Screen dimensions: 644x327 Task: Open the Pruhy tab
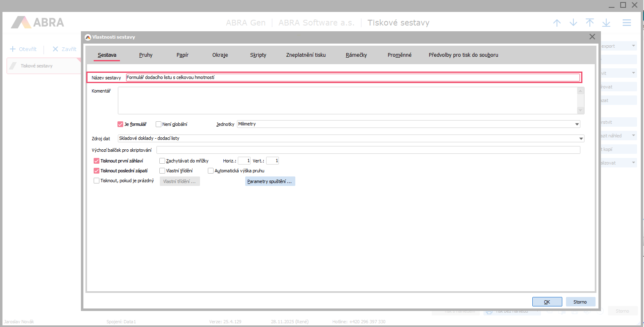[146, 55]
